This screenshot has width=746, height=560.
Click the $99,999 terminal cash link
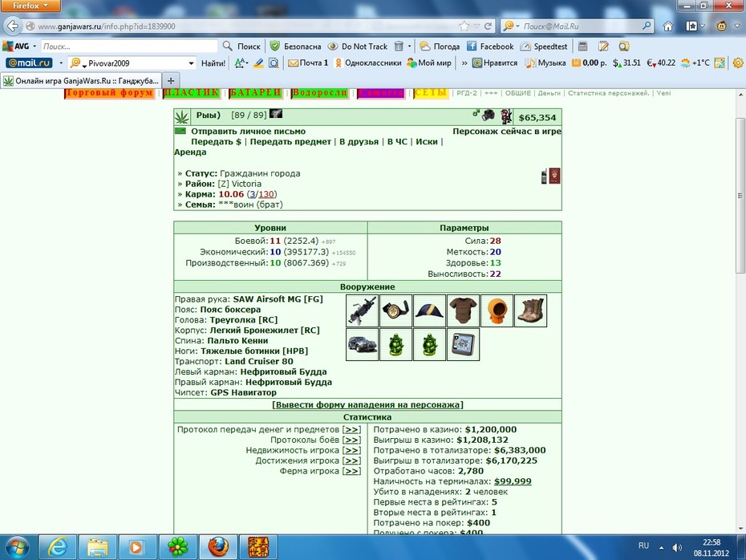click(513, 481)
